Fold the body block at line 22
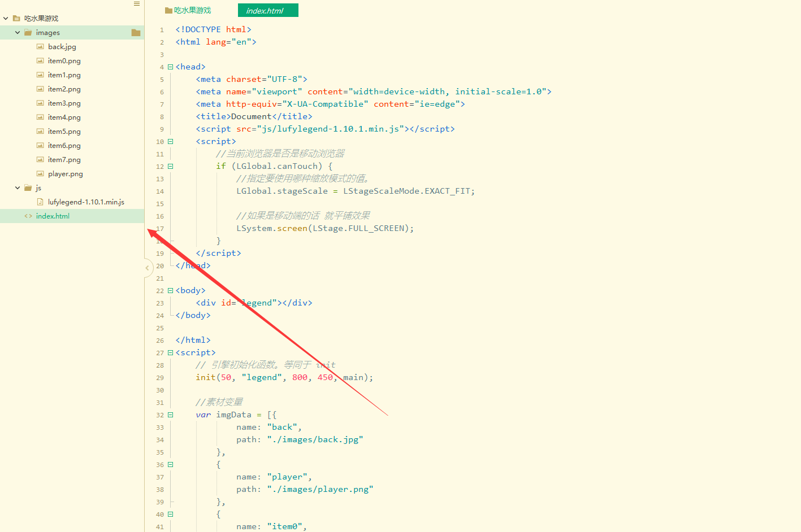 pos(170,291)
